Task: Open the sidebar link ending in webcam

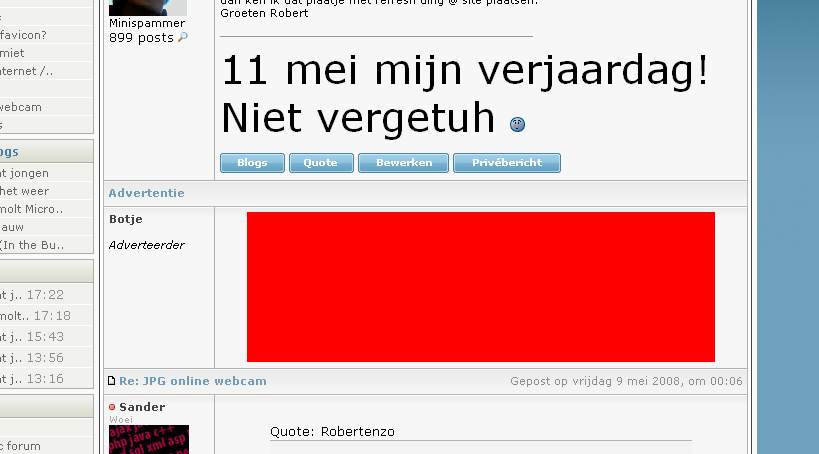Action: coord(21,107)
